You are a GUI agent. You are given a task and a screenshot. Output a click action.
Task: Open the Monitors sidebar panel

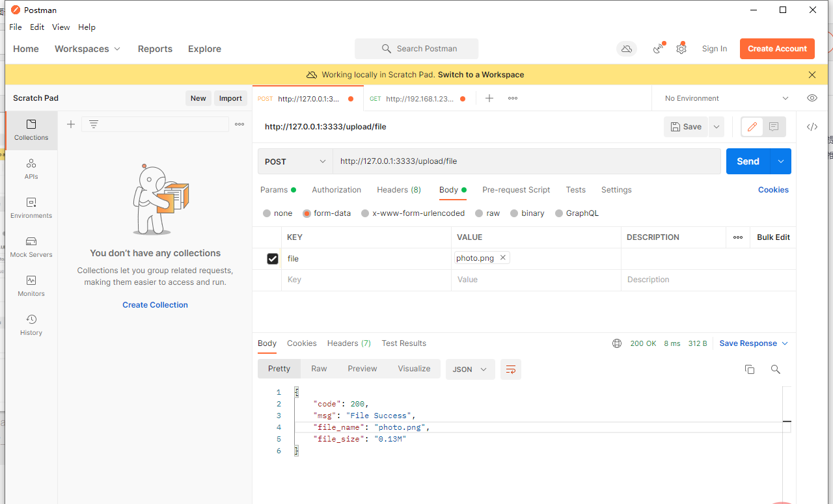pyautogui.click(x=31, y=286)
